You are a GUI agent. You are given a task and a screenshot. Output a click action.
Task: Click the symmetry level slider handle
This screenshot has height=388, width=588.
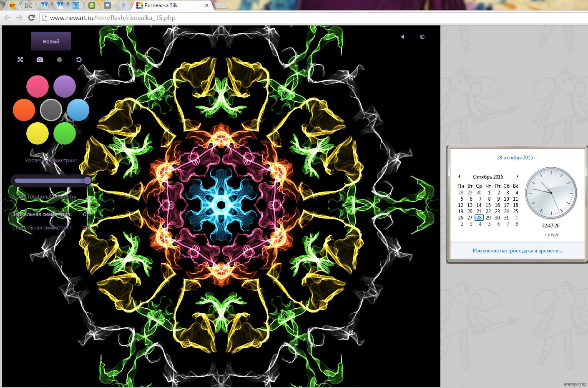87,180
